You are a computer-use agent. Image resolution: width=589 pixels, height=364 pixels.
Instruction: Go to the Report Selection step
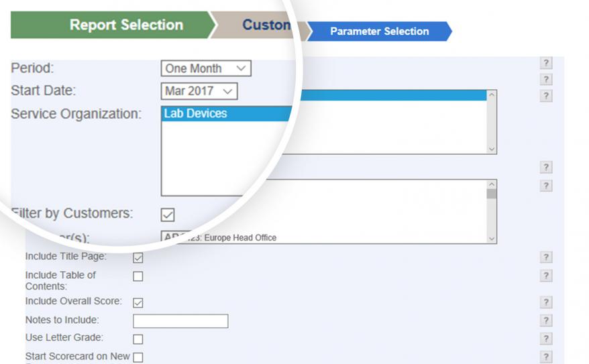(113, 25)
